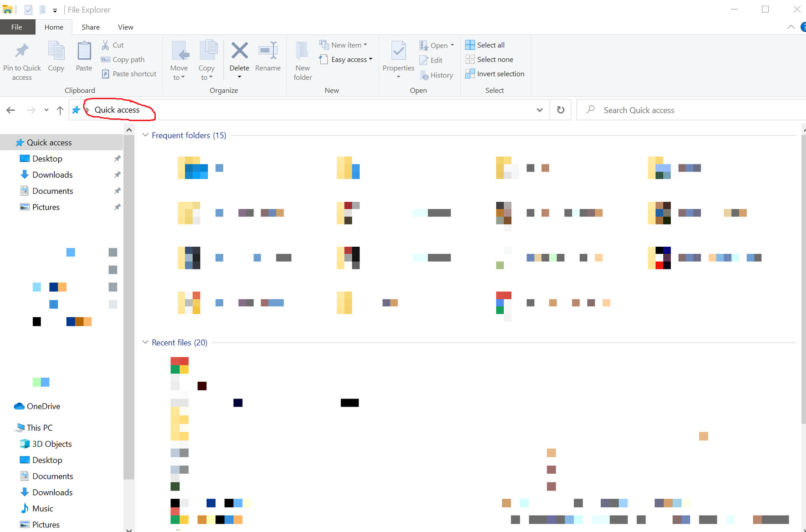Click the Delete X icon

click(x=239, y=51)
